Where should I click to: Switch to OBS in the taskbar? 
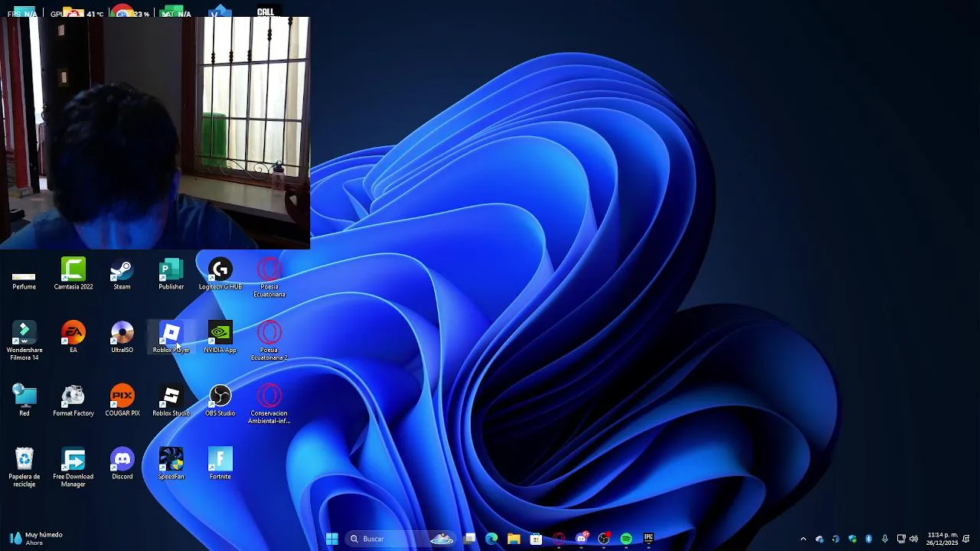click(604, 539)
